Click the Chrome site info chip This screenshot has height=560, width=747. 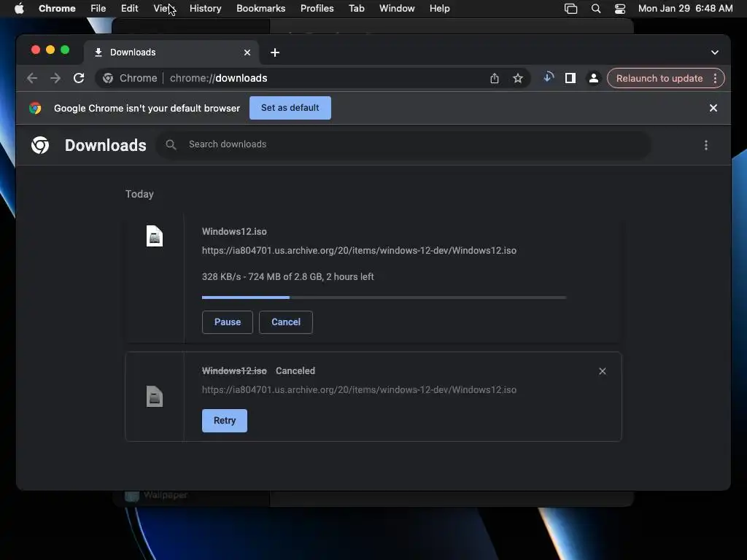click(x=130, y=78)
